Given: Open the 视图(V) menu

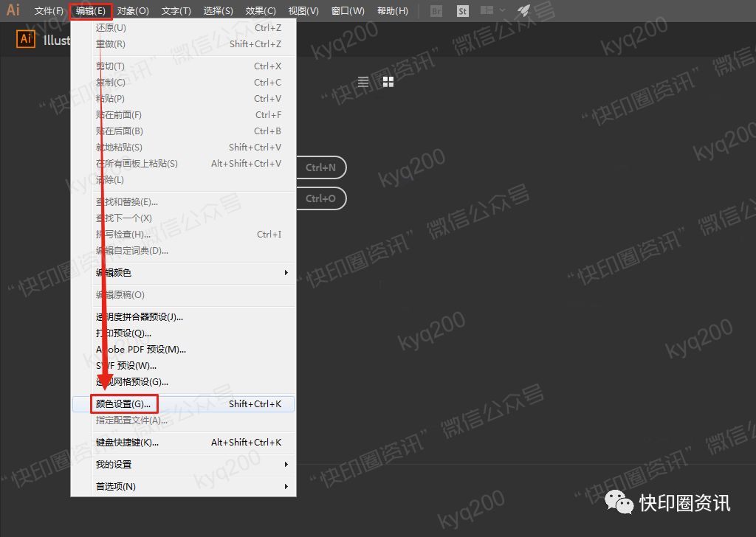Looking at the screenshot, I should point(303,10).
